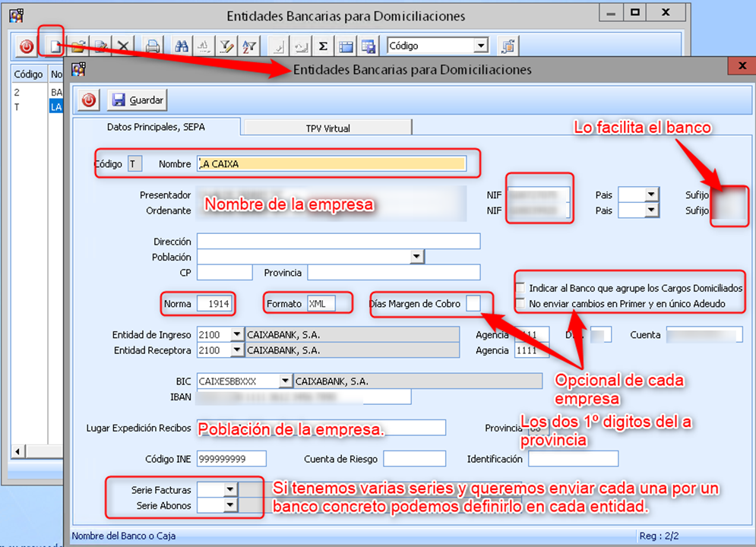
Task: Expand the BIC dropdown list
Action: point(285,381)
